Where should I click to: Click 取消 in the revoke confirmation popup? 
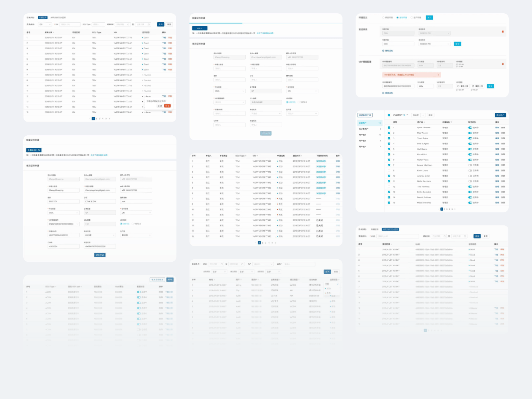(x=160, y=106)
